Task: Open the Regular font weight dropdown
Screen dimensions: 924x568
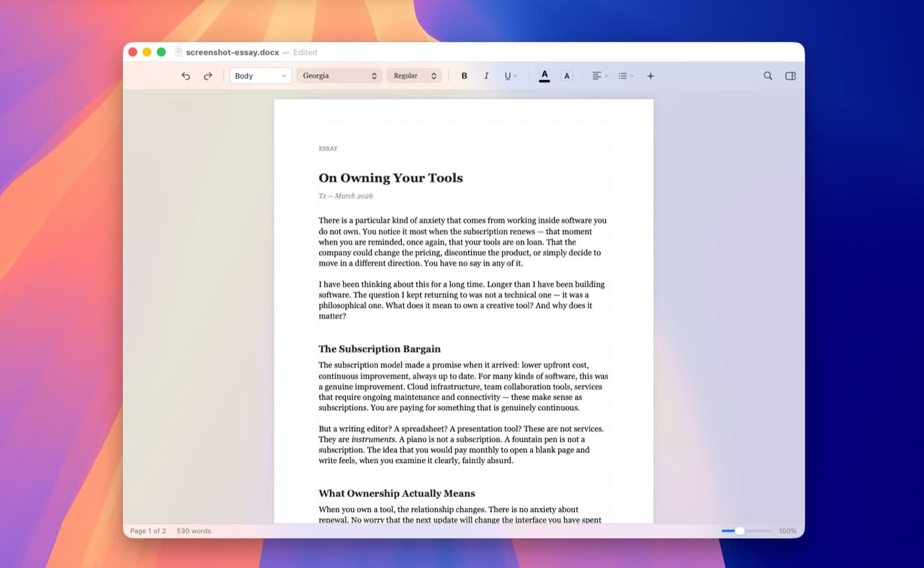Action: 414,75
